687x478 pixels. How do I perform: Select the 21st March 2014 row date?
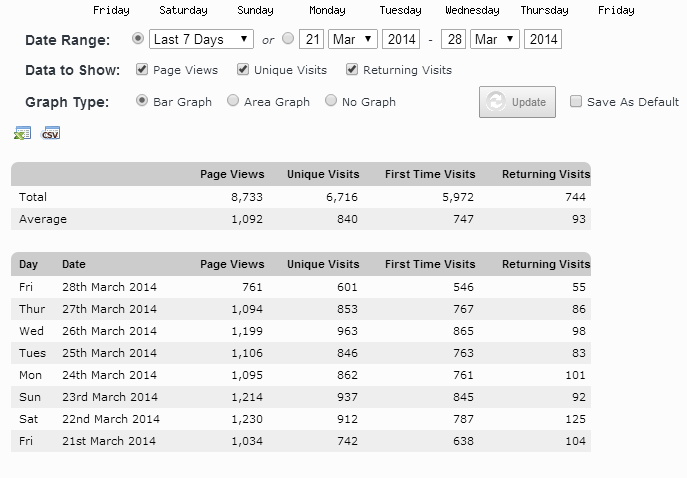[x=109, y=441]
